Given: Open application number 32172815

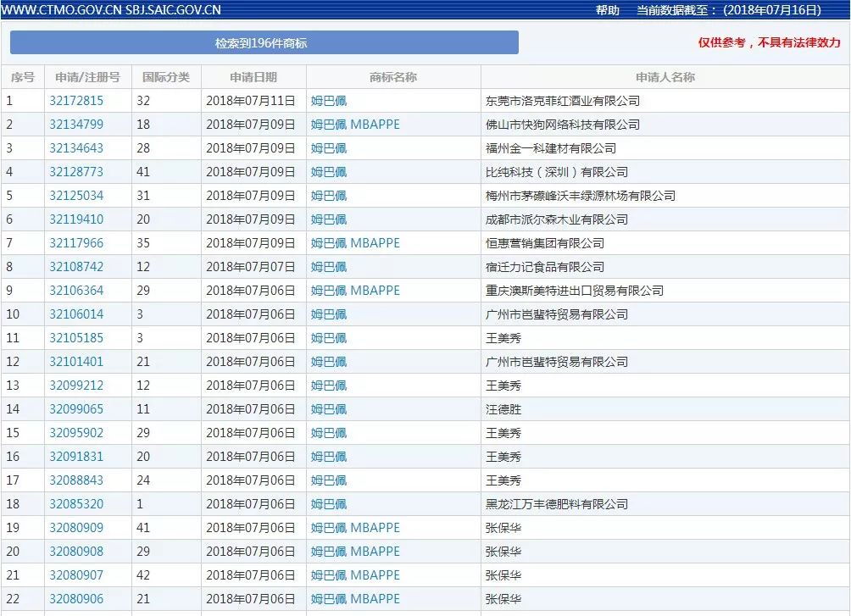Looking at the screenshot, I should 76,101.
